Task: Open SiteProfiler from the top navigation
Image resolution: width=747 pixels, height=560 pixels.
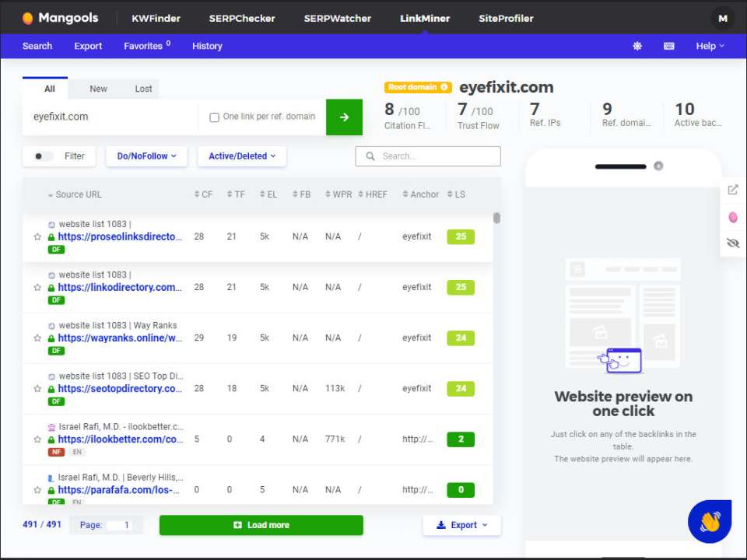Action: pos(506,18)
